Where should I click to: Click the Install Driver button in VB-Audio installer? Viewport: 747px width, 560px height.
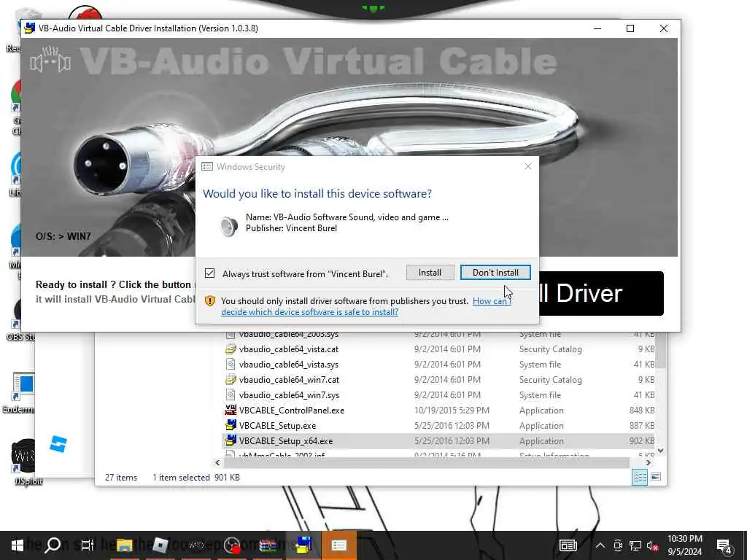[x=601, y=293]
